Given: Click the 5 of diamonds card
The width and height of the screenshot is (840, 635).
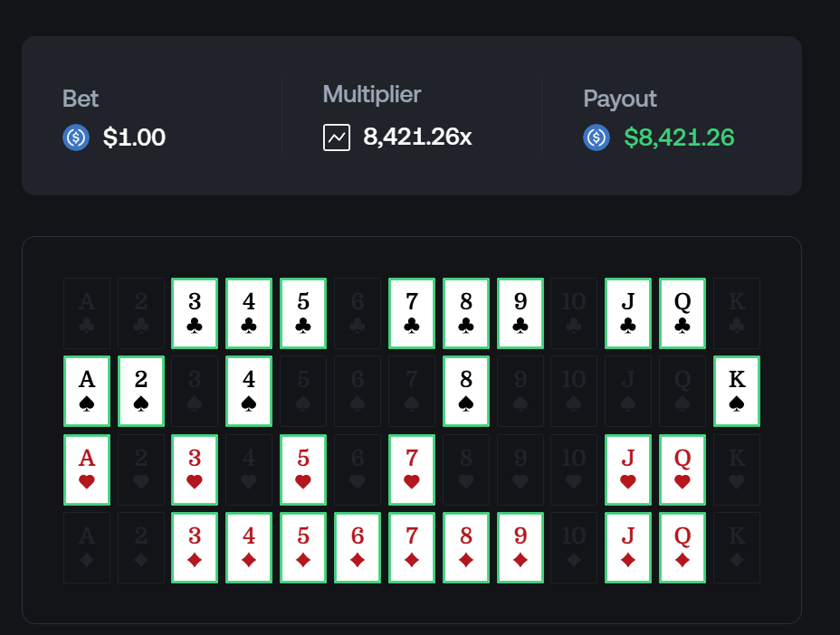Looking at the screenshot, I should 303,548.
